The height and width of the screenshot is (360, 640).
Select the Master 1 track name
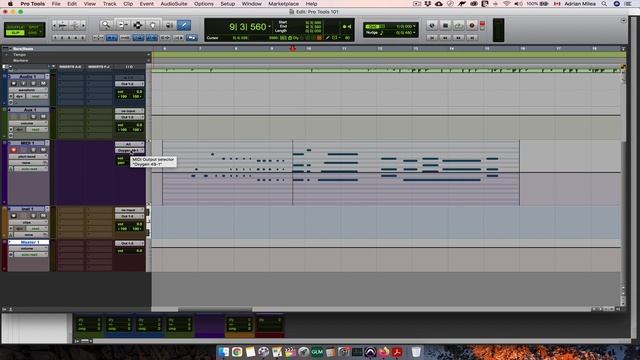29,242
